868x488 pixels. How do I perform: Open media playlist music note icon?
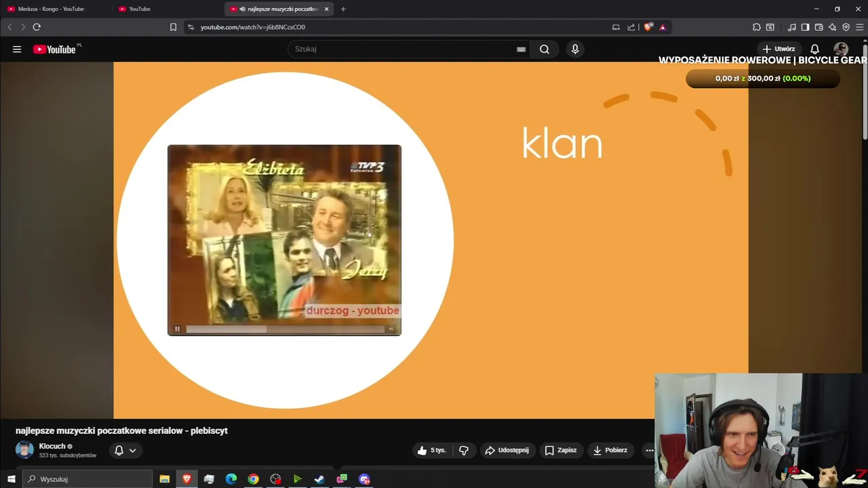792,27
